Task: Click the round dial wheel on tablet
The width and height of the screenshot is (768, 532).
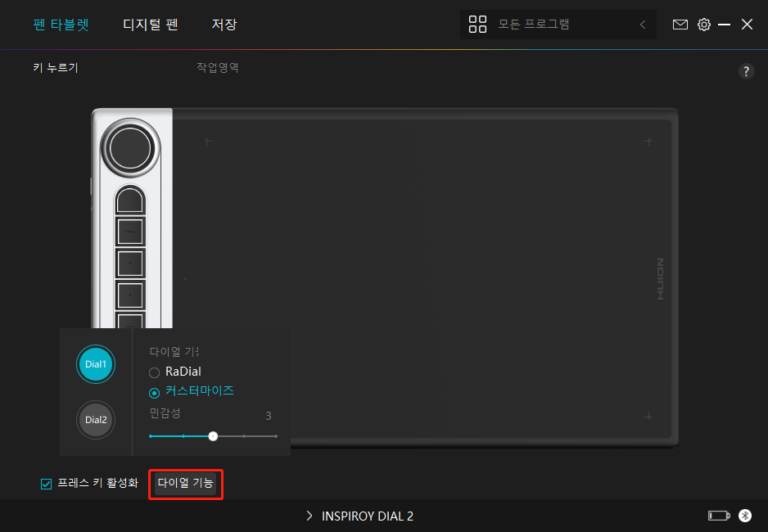Action: click(128, 148)
